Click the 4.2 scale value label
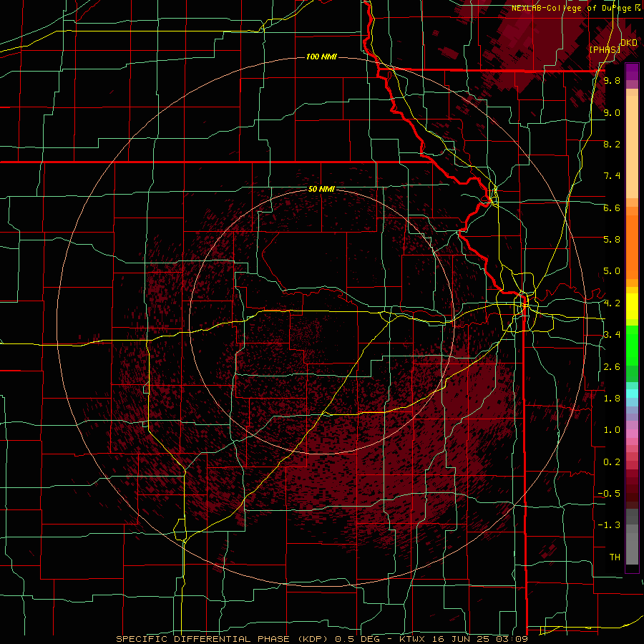 point(612,303)
